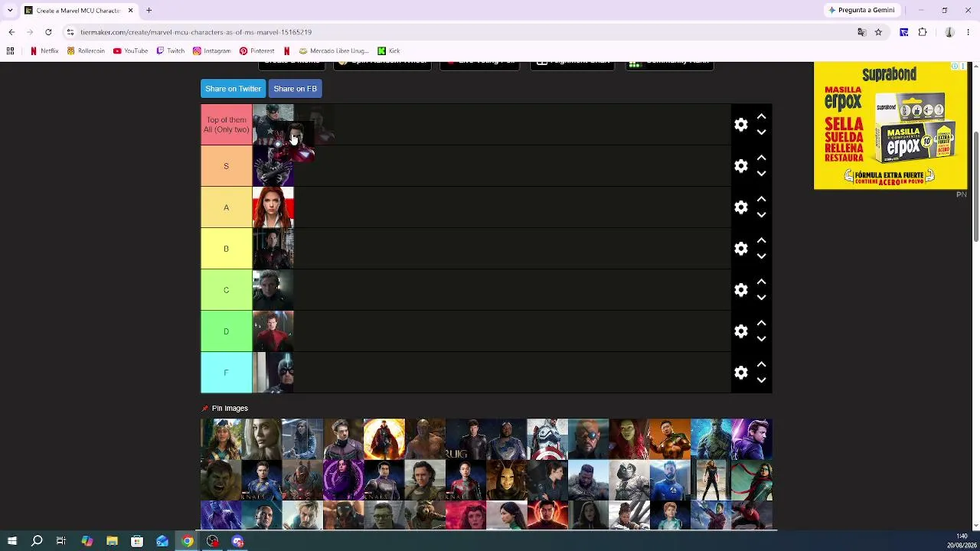Click Share on Twitter button
Viewport: 980px width, 551px height.
233,89
